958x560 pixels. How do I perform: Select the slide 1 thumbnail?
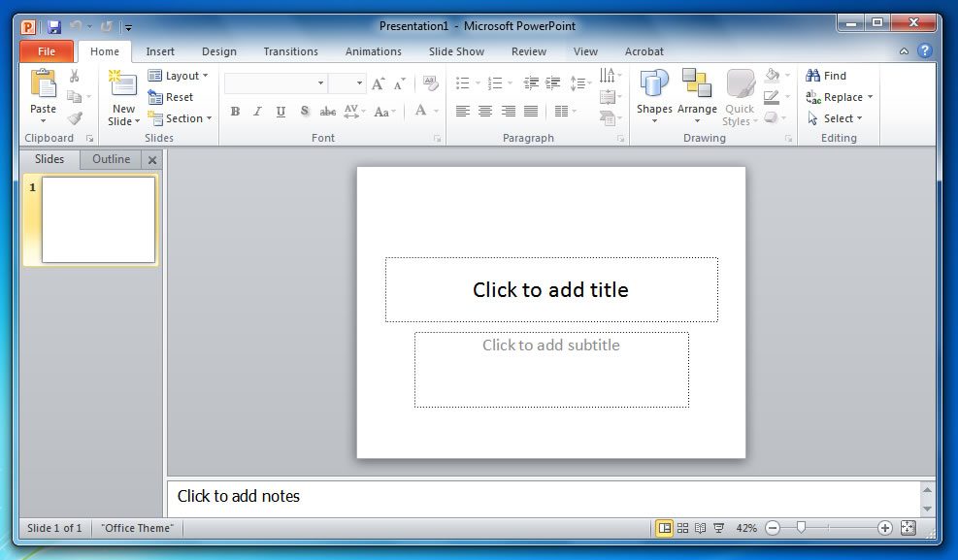tap(98, 219)
